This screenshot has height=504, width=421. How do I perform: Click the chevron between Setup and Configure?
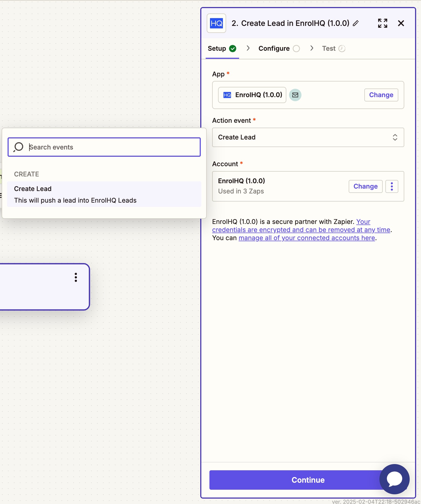click(248, 48)
